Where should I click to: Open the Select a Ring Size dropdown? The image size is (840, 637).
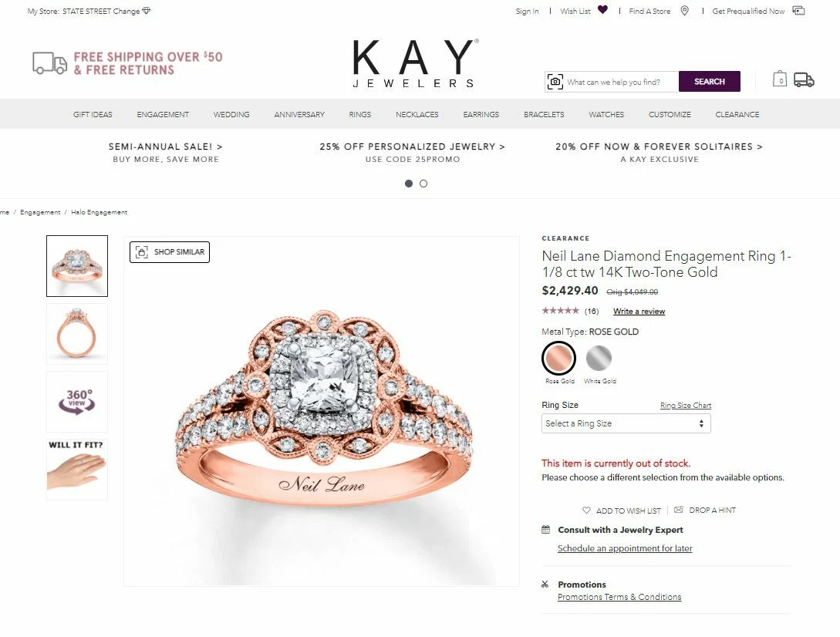tap(626, 423)
